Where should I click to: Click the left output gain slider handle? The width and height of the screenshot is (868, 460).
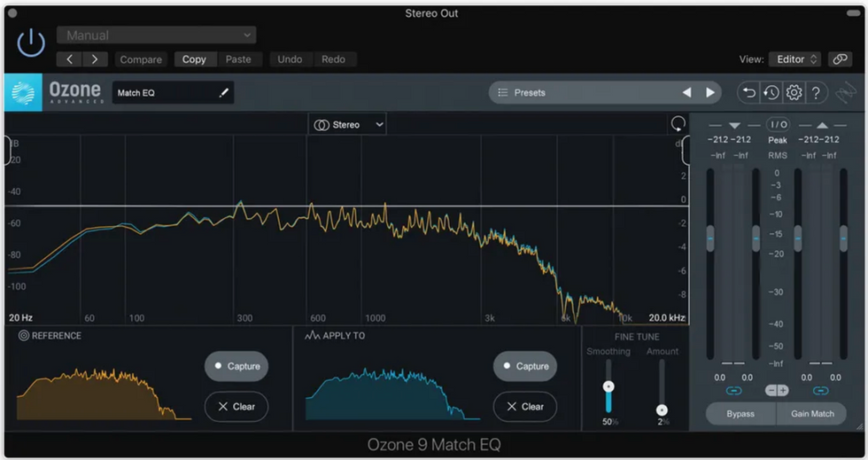click(798, 238)
